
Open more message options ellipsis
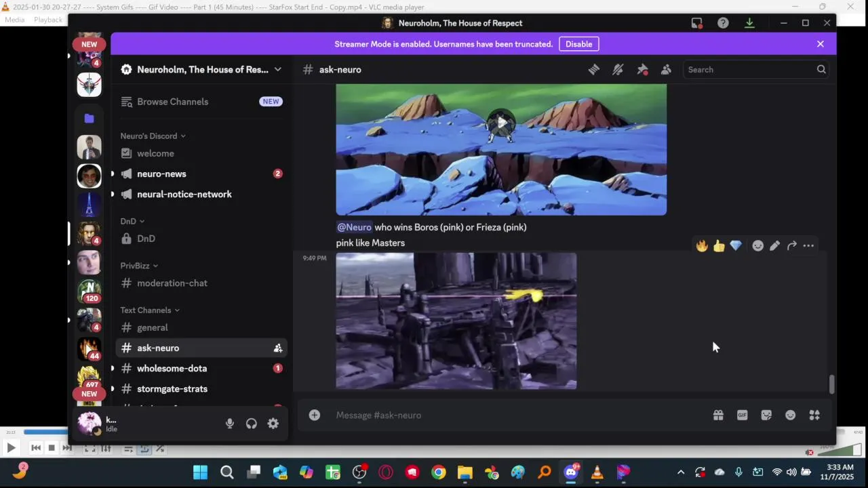(808, 245)
